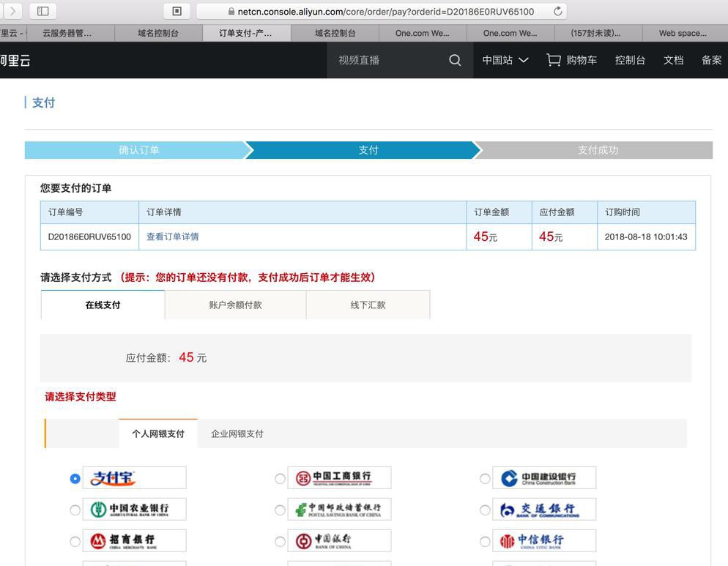Click the 支付成功 progress step
This screenshot has height=566, width=728.
pyautogui.click(x=598, y=150)
